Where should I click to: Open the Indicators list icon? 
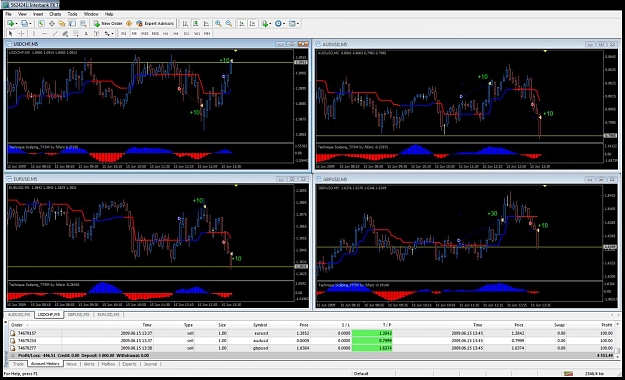point(265,24)
